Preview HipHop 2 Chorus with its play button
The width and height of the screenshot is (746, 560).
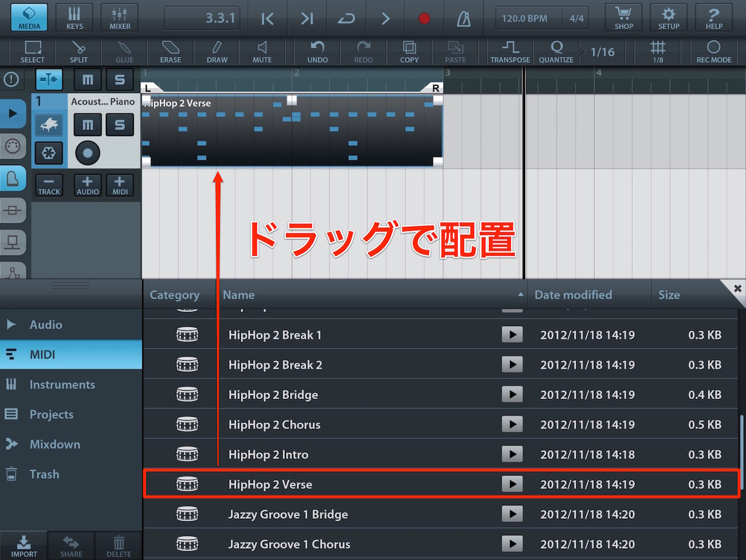512,424
